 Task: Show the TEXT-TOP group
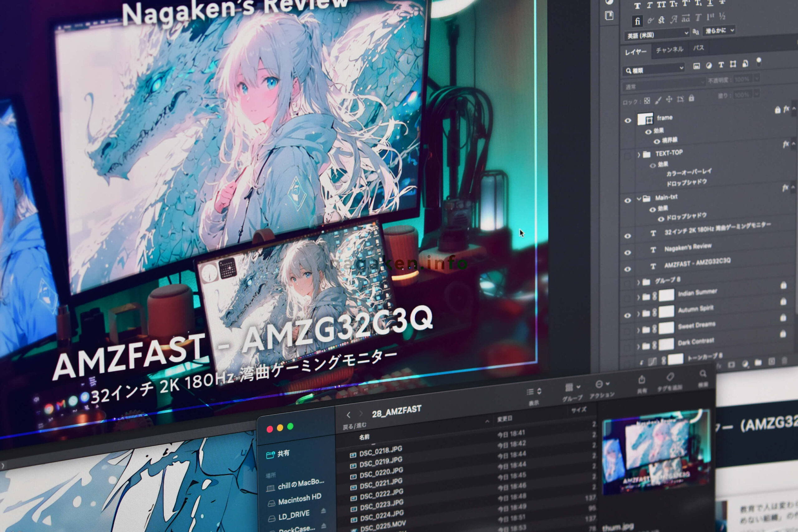[x=628, y=156]
